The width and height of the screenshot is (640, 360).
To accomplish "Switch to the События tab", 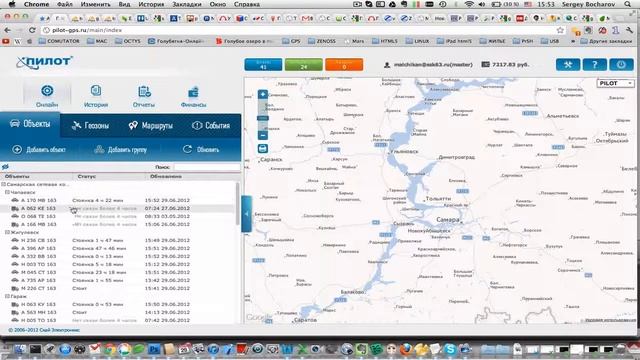I will [211, 126].
